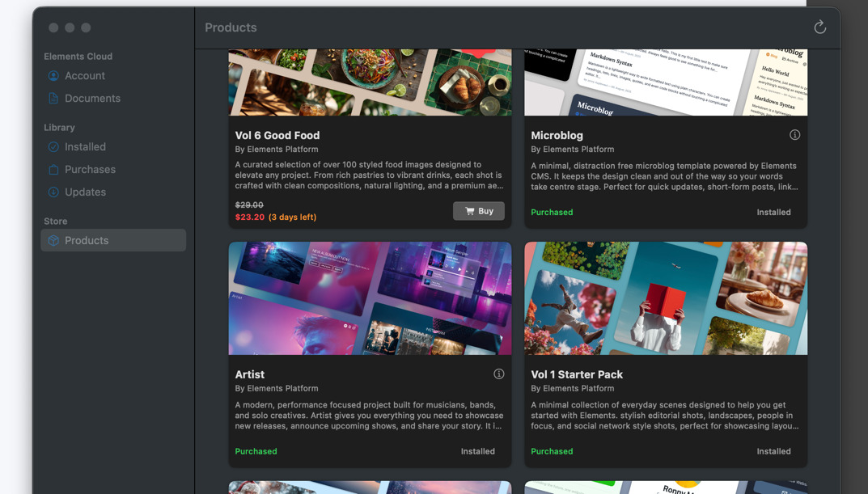Click the Store section header
The height and width of the screenshot is (494, 868).
tap(55, 222)
